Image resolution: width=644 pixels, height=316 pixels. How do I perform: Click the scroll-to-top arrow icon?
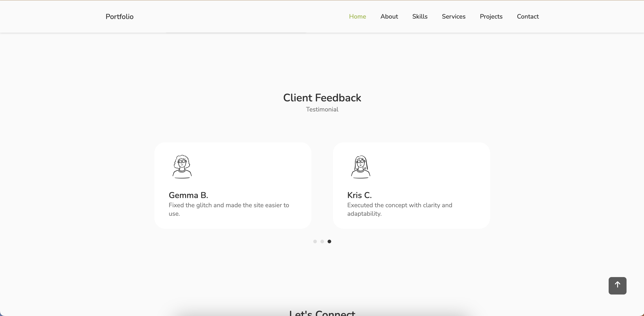[x=618, y=285]
